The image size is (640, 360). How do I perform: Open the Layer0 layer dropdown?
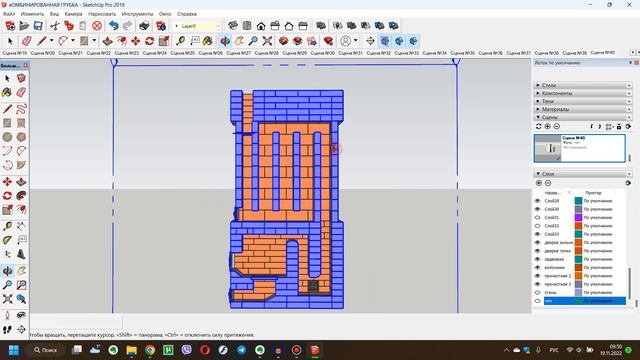(218, 26)
